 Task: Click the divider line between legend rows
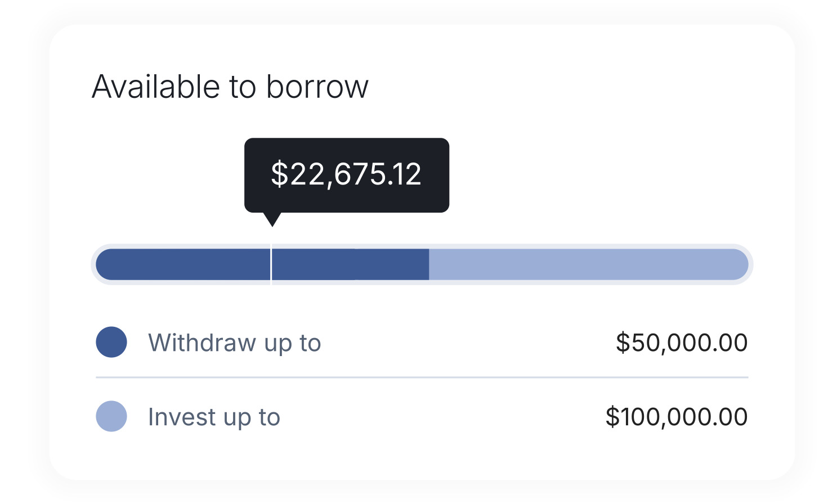tap(422, 377)
